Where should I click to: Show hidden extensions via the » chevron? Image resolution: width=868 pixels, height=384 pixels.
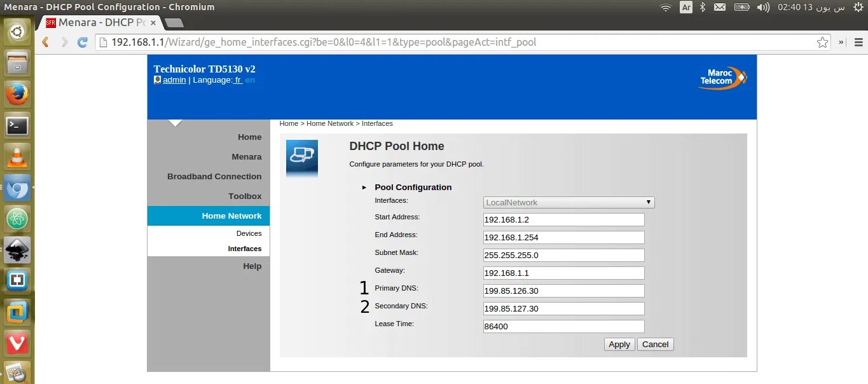(x=842, y=42)
